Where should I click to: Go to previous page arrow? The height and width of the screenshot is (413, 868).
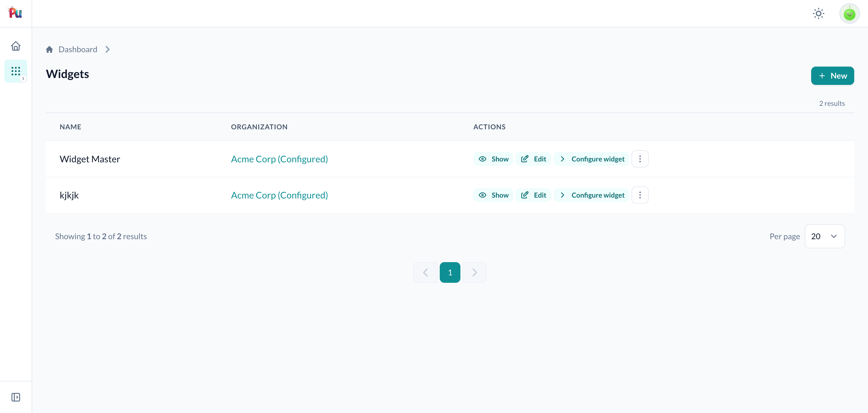[x=425, y=272]
